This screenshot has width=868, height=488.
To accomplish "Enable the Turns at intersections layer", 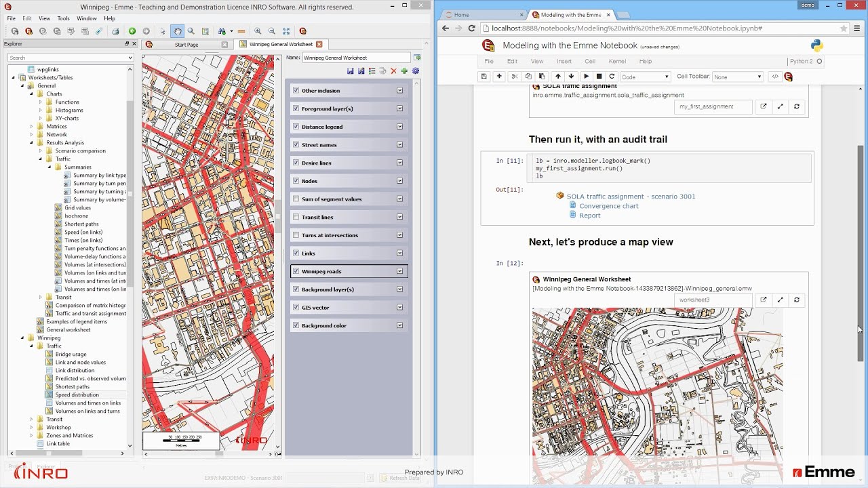I will pos(296,235).
